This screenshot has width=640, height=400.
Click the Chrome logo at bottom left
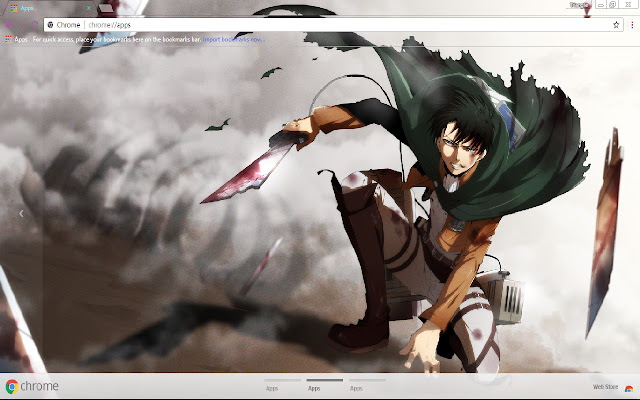coord(32,386)
